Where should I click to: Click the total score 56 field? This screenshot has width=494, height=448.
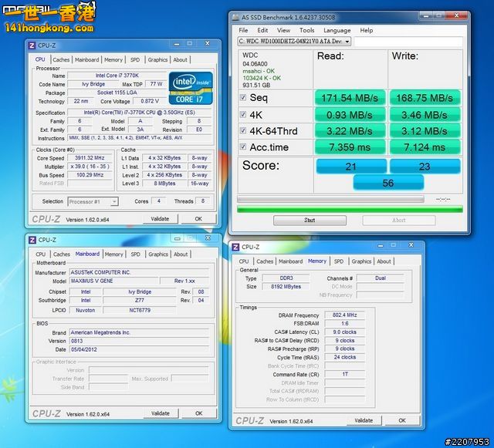coord(387,183)
